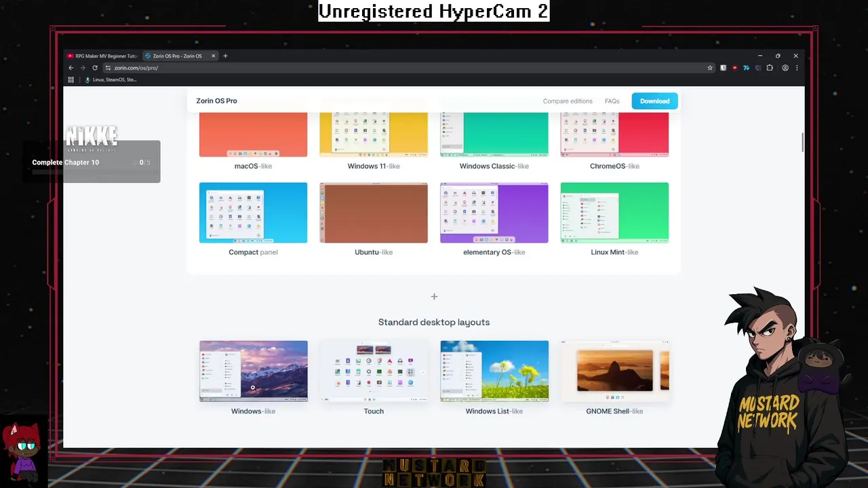
Task: Select the macOS-like layout thumbnail
Action: click(253, 134)
